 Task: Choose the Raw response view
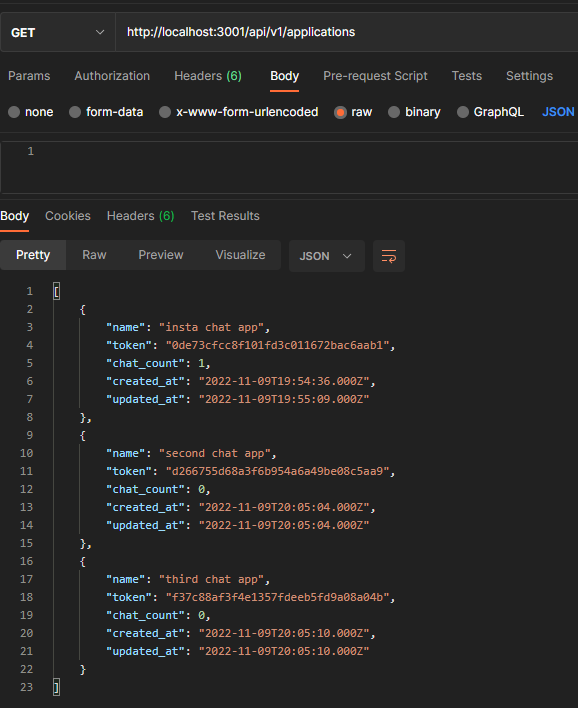(94, 255)
